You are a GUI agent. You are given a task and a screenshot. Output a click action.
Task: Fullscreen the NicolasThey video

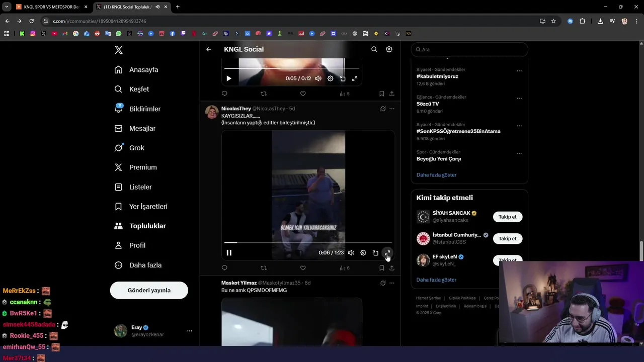pyautogui.click(x=387, y=253)
